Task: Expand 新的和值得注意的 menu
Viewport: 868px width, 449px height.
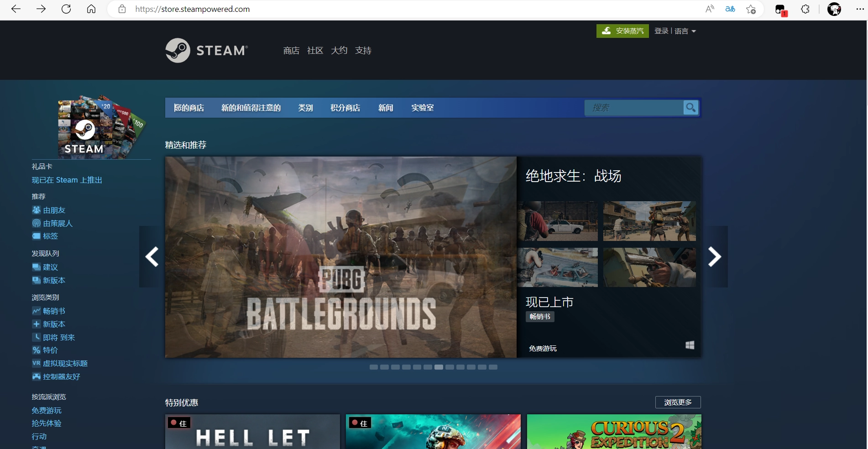Action: click(251, 108)
